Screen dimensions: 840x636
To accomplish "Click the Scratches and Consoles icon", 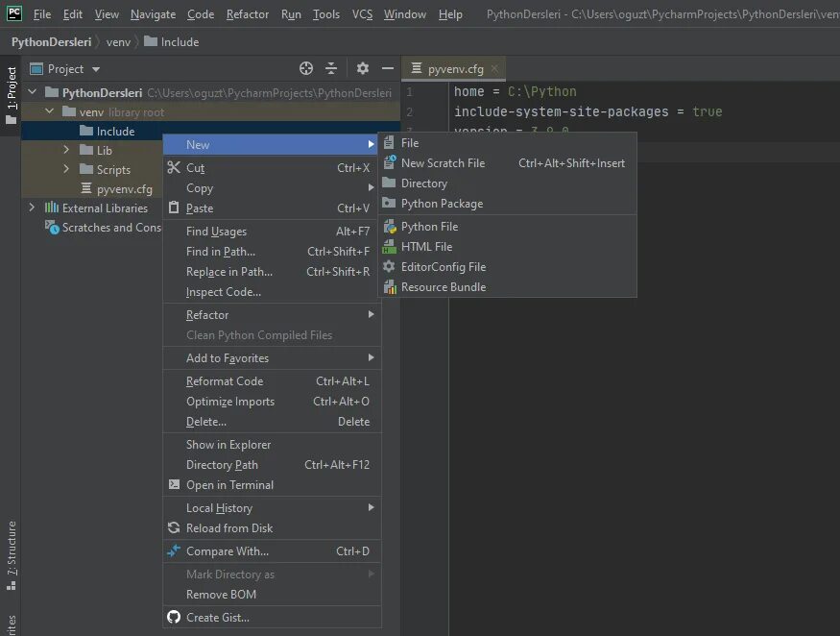I will coord(52,228).
